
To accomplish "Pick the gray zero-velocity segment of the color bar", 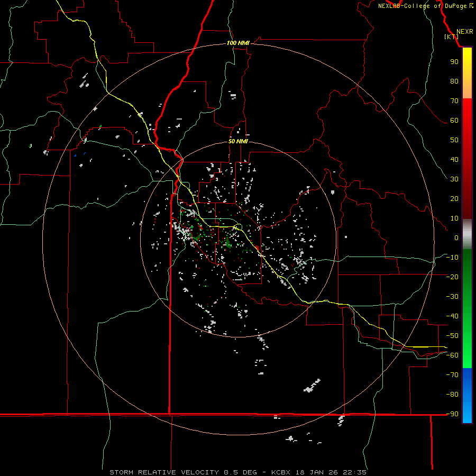I will [467, 234].
